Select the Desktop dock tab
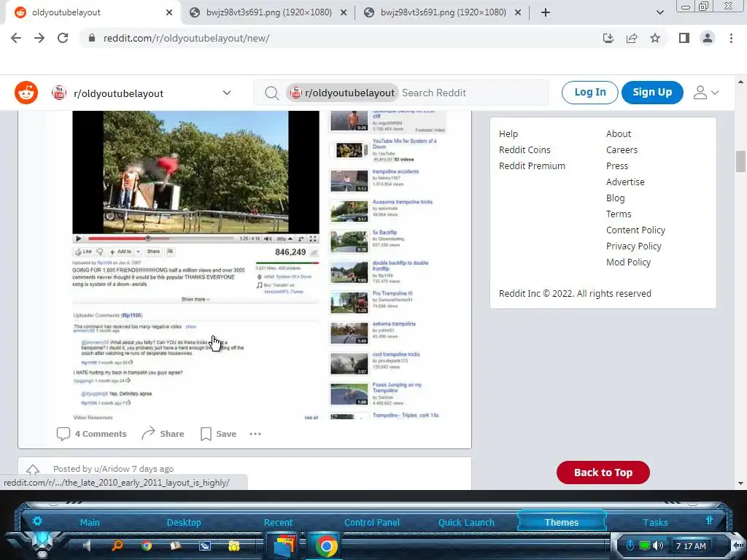 (x=184, y=522)
